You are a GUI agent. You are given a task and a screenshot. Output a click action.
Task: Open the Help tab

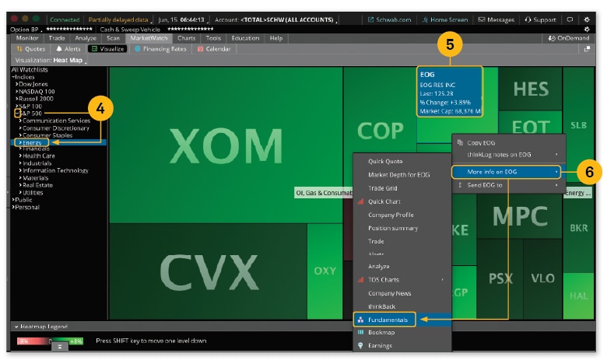point(276,38)
